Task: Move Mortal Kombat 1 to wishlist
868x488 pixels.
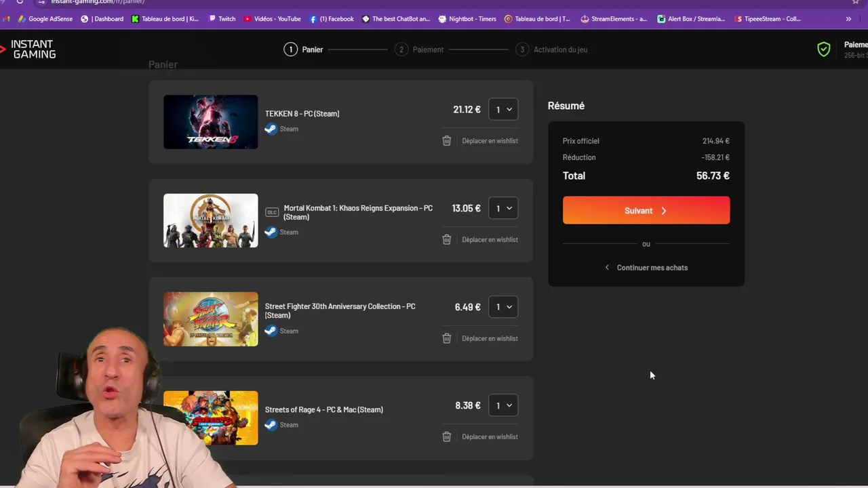Action: point(490,239)
